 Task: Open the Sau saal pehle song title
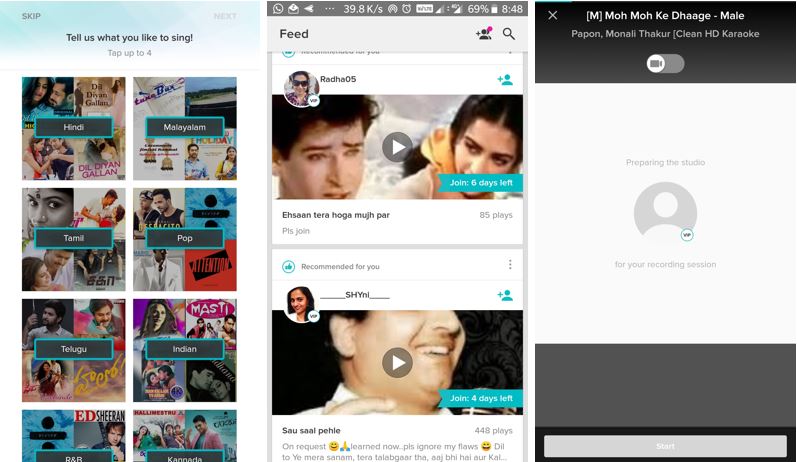(x=311, y=430)
